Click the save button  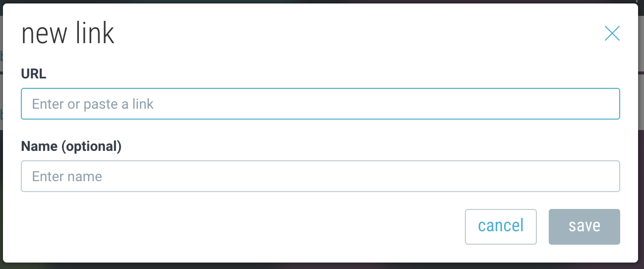(x=584, y=227)
